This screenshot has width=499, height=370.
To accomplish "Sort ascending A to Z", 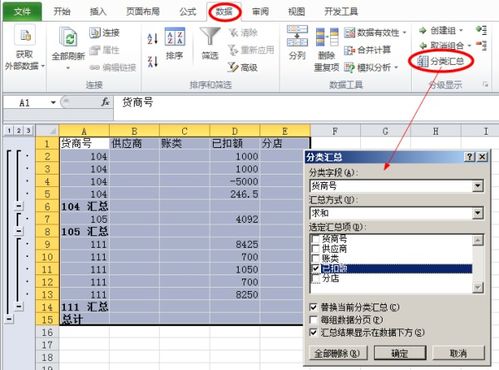I will tap(152, 38).
